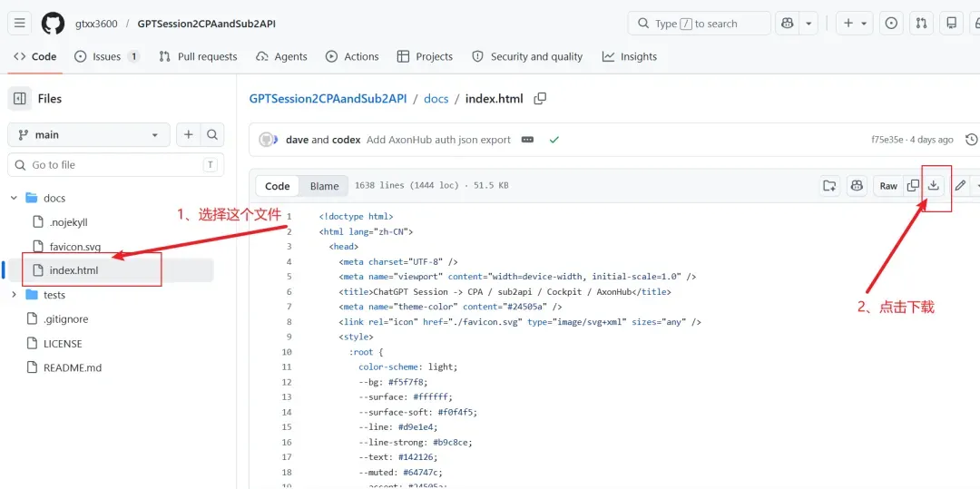Open GPTSession2CPAandSub2API breadcrumb link
The height and width of the screenshot is (489, 980).
point(328,99)
